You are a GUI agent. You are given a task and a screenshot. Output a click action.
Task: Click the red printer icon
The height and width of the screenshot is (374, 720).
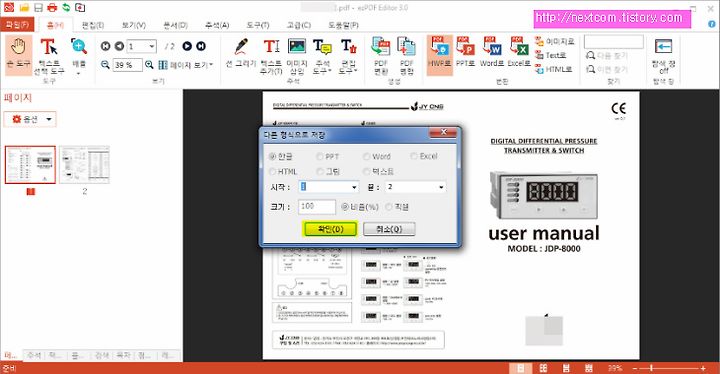coord(52,7)
